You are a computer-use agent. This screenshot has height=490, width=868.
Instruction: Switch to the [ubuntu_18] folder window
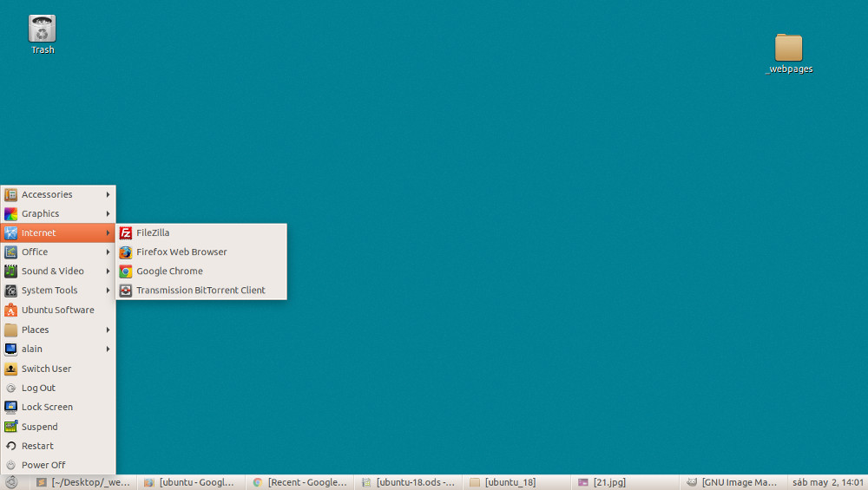tap(516, 482)
